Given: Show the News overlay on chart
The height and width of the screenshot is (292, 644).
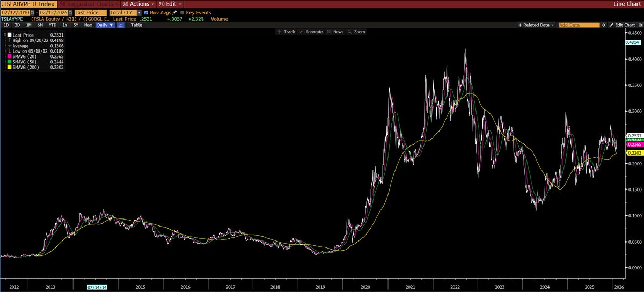Looking at the screenshot, I should [x=335, y=32].
